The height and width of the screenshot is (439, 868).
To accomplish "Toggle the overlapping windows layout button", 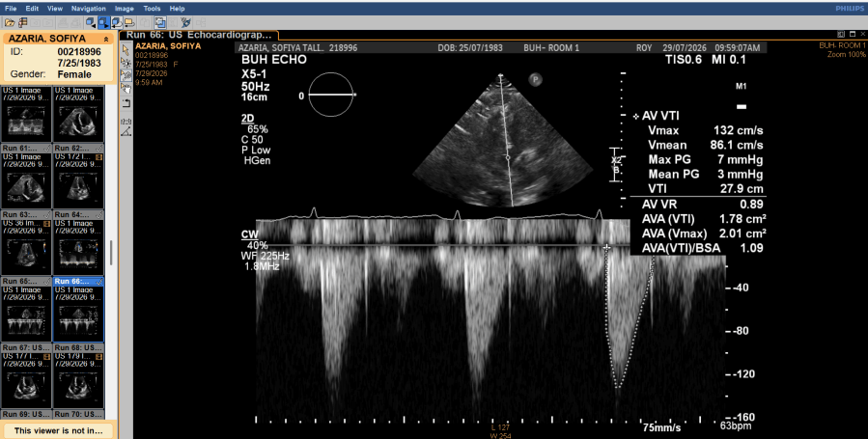I will click(160, 22).
